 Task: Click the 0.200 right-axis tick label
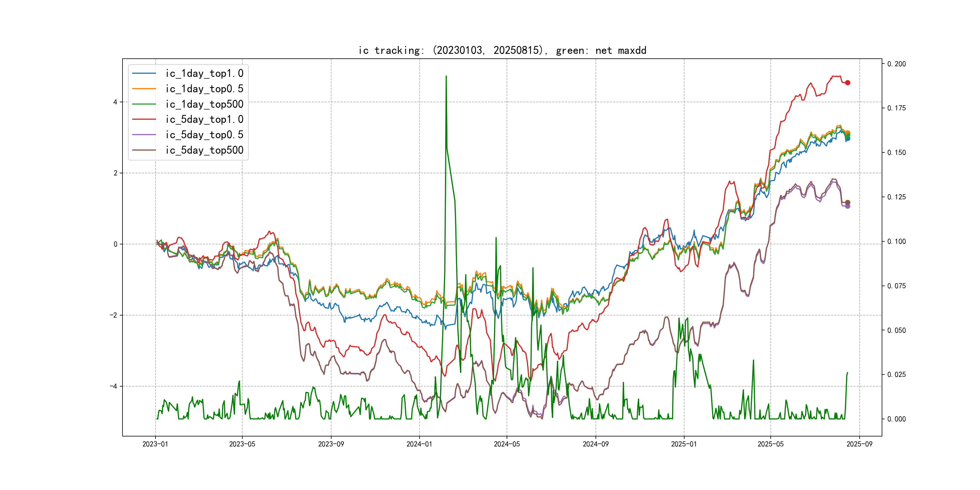896,64
